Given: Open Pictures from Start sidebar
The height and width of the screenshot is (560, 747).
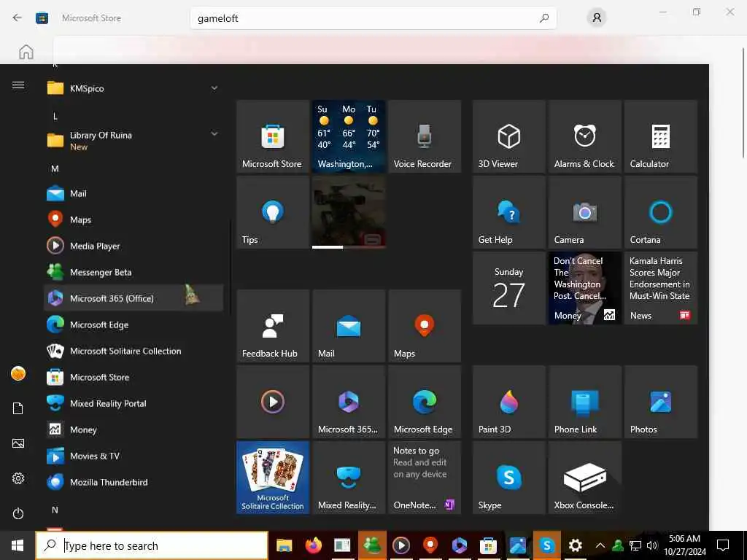Looking at the screenshot, I should (18, 443).
